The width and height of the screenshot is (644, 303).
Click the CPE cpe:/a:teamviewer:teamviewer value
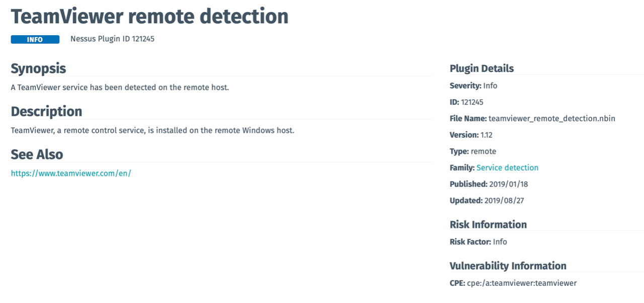coord(522,283)
